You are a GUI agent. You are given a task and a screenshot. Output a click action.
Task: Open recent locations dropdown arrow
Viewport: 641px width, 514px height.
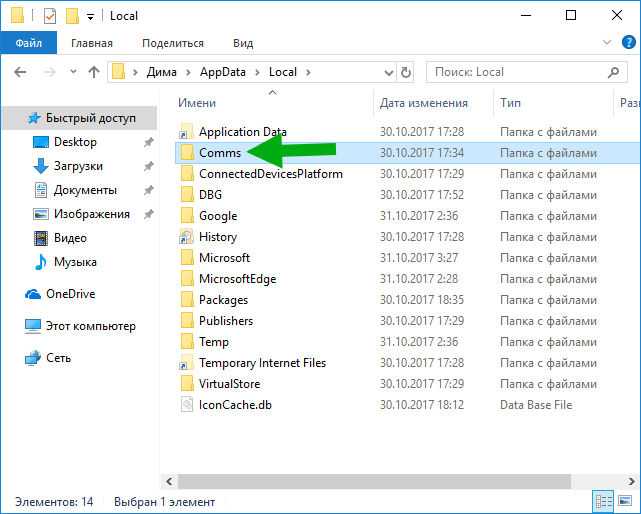(73, 72)
